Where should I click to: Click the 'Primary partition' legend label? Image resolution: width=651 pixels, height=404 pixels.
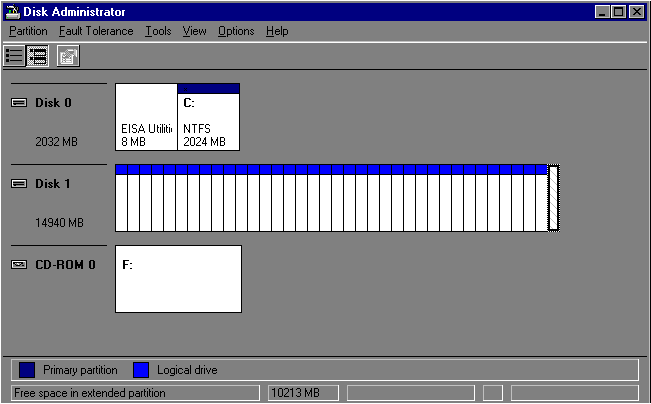[80, 370]
